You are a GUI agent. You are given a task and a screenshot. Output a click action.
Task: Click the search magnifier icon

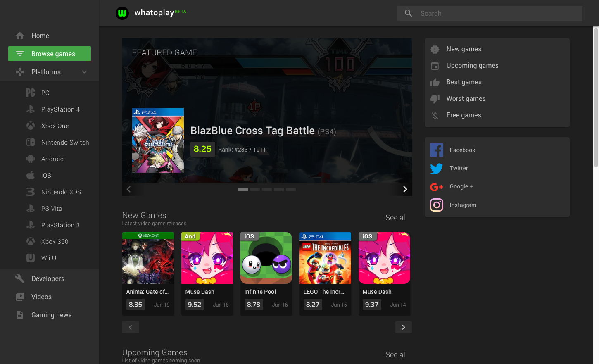click(408, 13)
